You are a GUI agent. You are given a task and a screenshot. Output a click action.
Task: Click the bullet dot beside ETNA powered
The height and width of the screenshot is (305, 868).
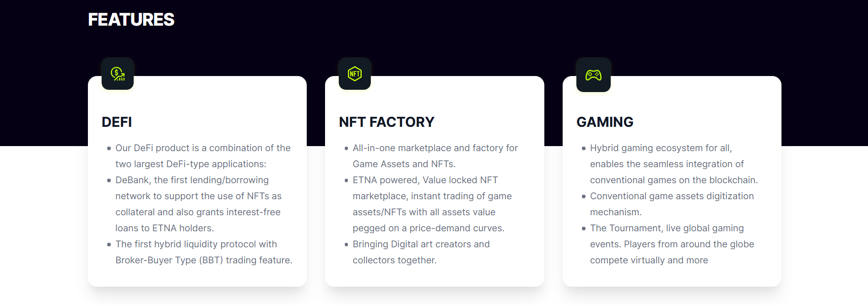346,180
